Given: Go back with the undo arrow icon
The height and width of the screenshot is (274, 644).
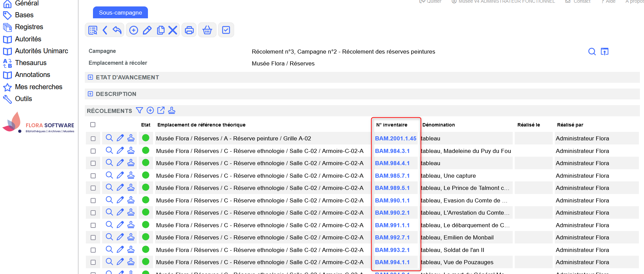Looking at the screenshot, I should coord(117,30).
